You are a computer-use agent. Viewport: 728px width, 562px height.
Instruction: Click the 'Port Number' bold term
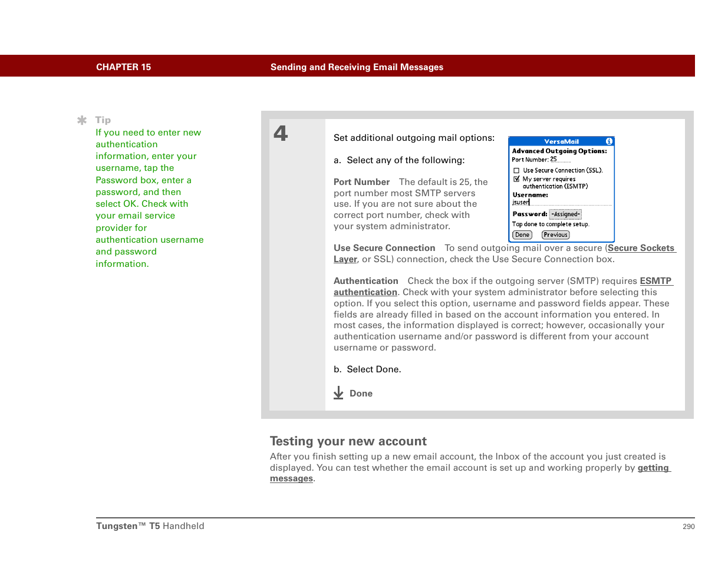tap(361, 182)
